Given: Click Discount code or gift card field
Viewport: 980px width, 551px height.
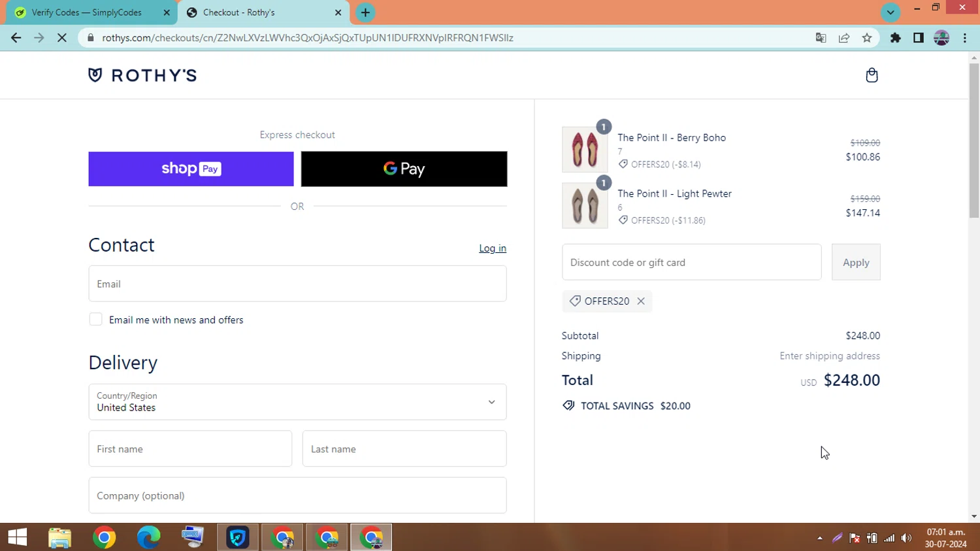Looking at the screenshot, I should coord(691,262).
